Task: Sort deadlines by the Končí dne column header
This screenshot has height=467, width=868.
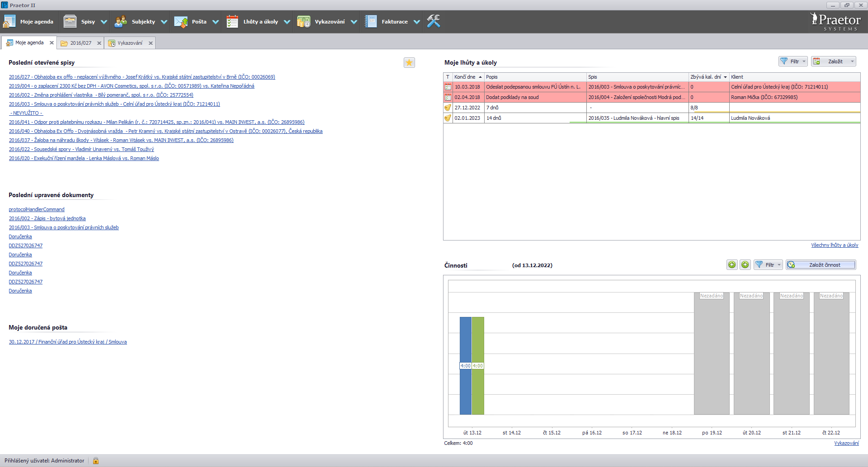Action: [x=465, y=77]
